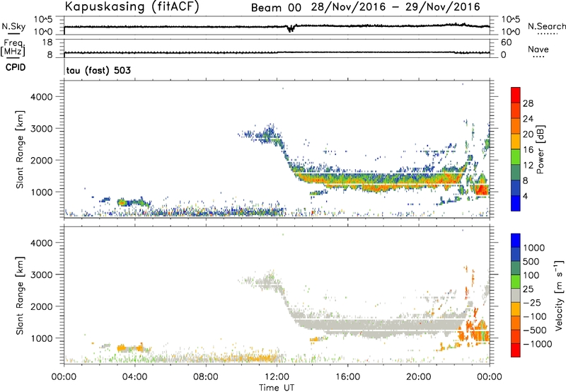
Task: Click the 'Time UT' axis title
Action: [x=277, y=388]
